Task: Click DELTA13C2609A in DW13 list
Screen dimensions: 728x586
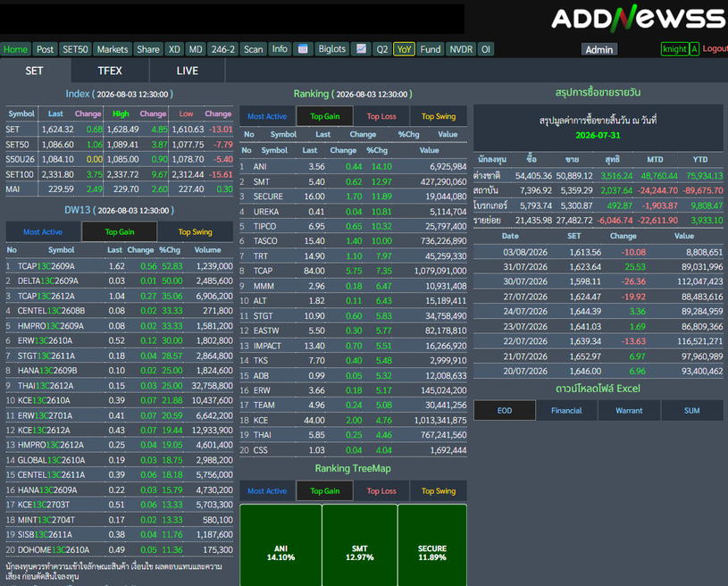Action: point(48,280)
